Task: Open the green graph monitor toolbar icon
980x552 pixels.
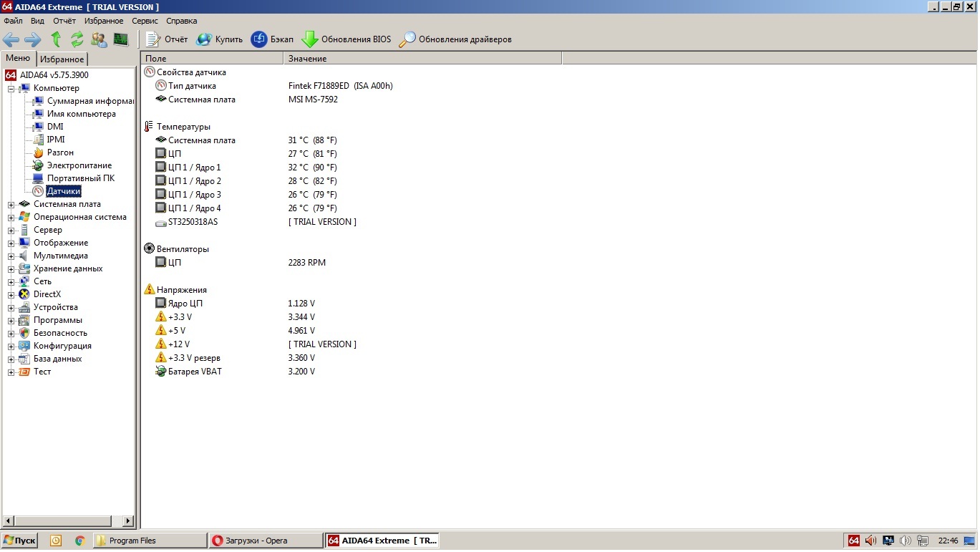Action: tap(120, 39)
